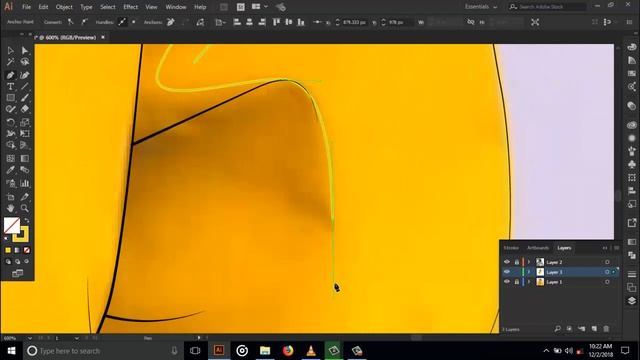
Task: Select the Rotate tool
Action: pyautogui.click(x=11, y=122)
